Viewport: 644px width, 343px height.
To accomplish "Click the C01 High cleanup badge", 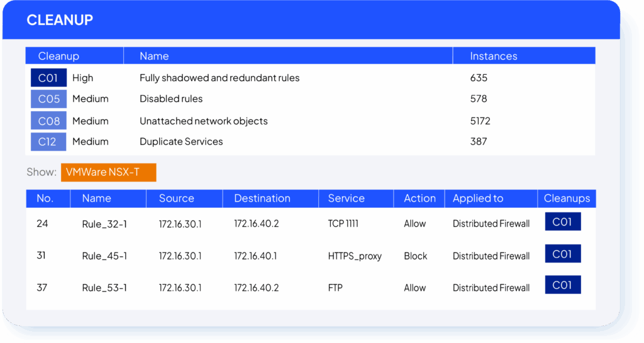I will pyautogui.click(x=48, y=78).
